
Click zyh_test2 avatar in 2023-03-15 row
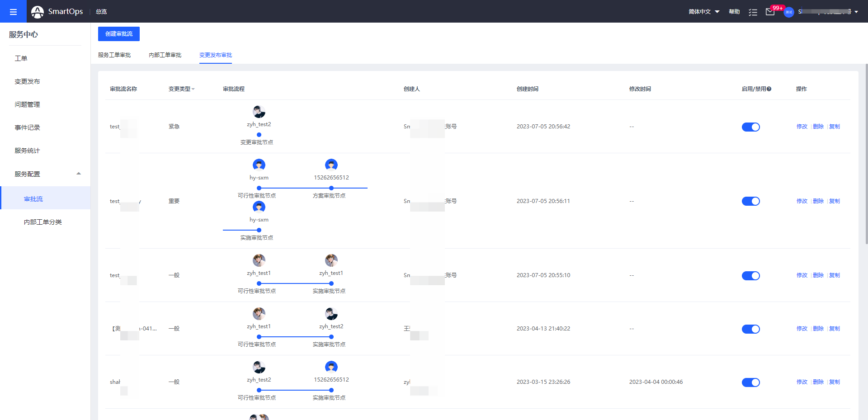[259, 367]
